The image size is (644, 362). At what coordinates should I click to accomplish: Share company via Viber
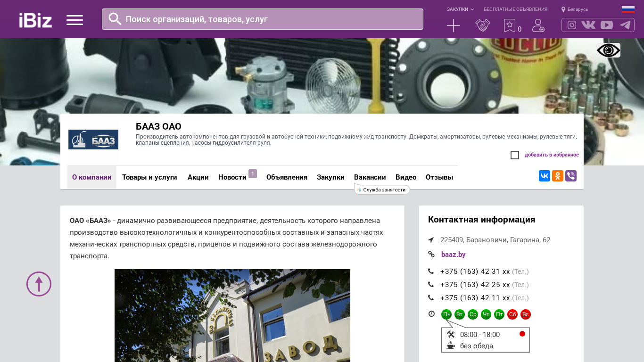click(x=571, y=176)
